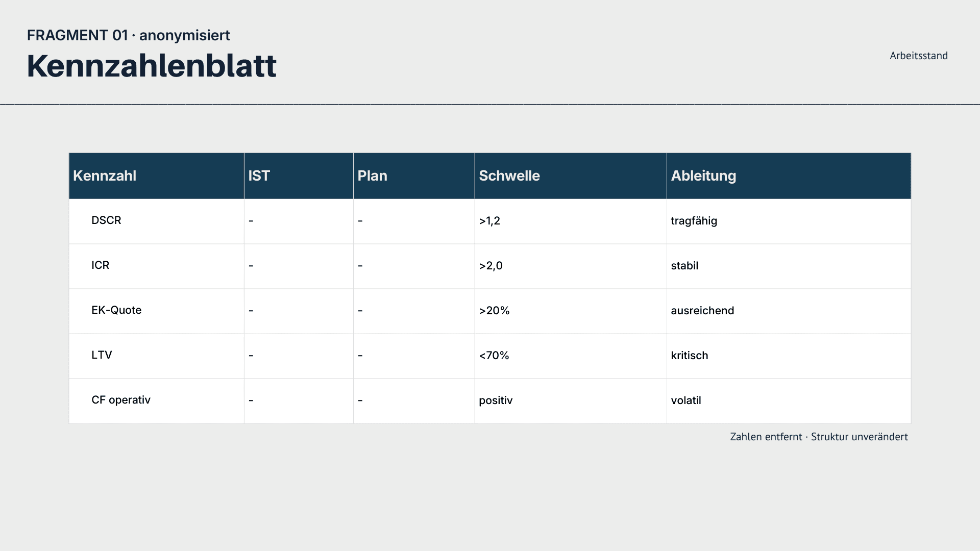Click the IST column header
The width and height of the screenshot is (980, 551).
coord(259,176)
